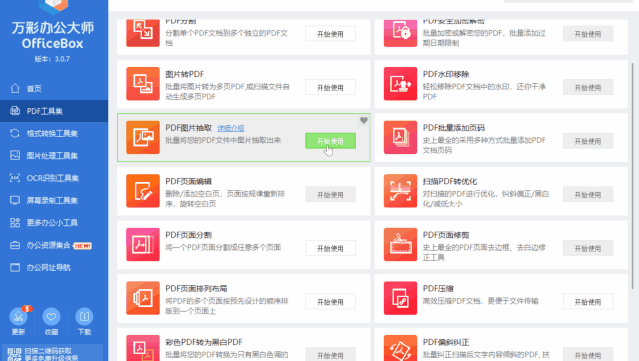This screenshot has width=639, height=361.
Task: Click 开始使用 for 扫描PDF转优化
Action: (588, 195)
